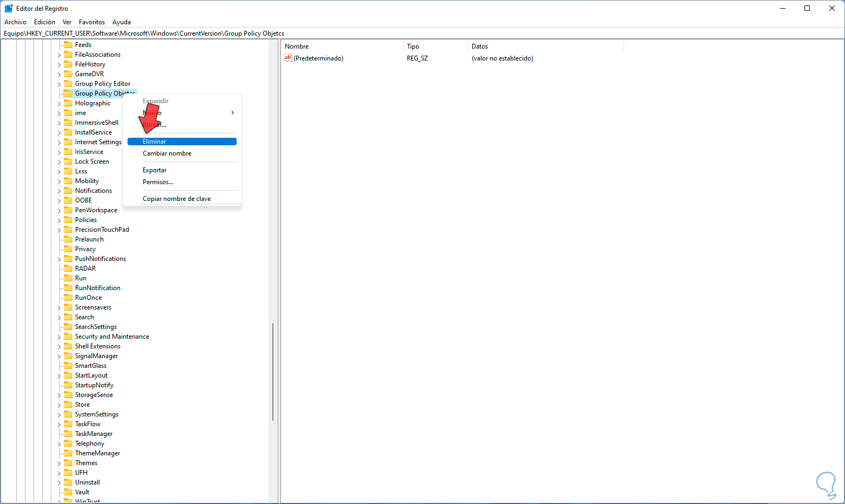Click the Policies folder icon
Screen dimensions: 845x504
pyautogui.click(x=68, y=220)
